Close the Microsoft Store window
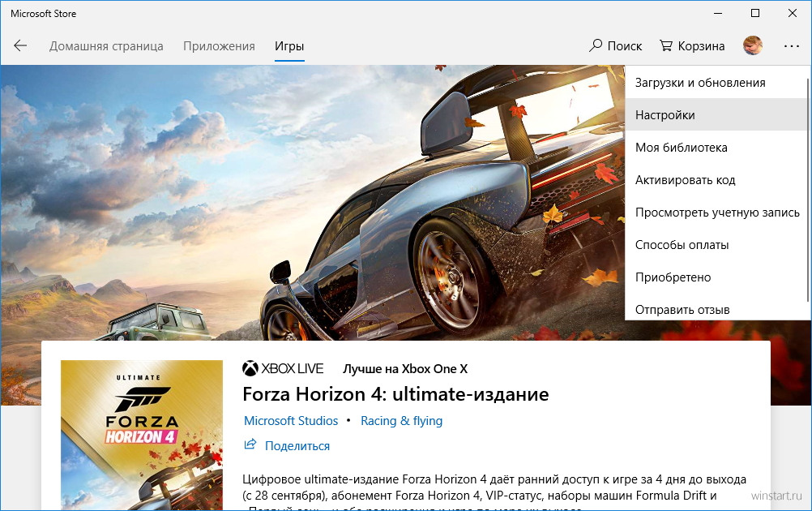The height and width of the screenshot is (511, 812). pos(793,14)
